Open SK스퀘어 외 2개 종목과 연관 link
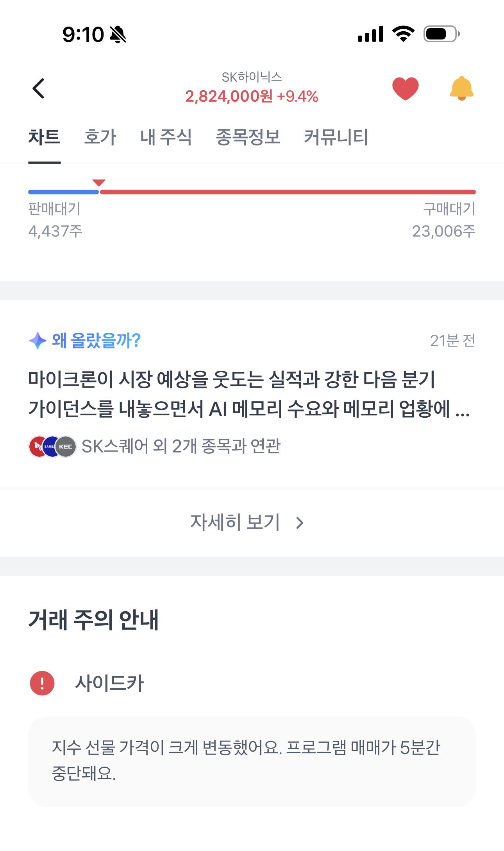Image resolution: width=504 pixels, height=851 pixels. click(181, 446)
